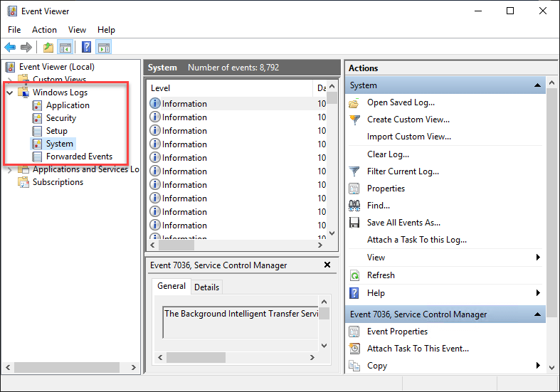Click Filter Current Log action text
This screenshot has height=392, width=560.
403,171
